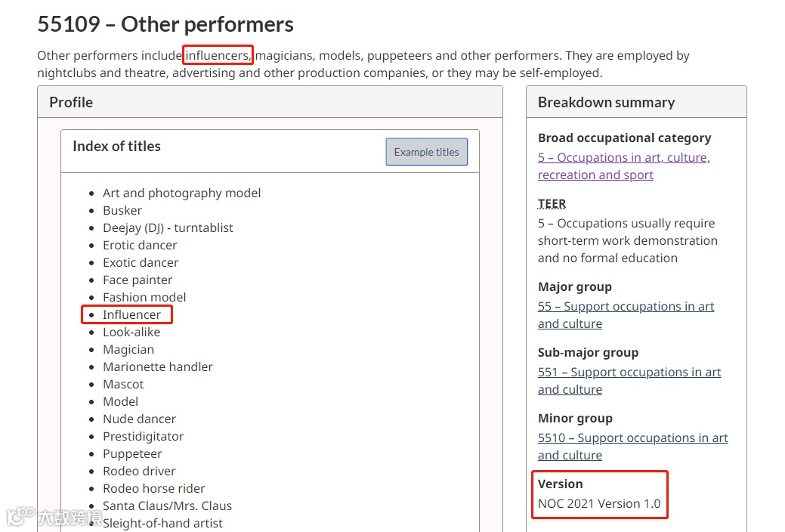
Task: Click 'Deejay (DJ) - turntablist' list item
Action: (168, 228)
